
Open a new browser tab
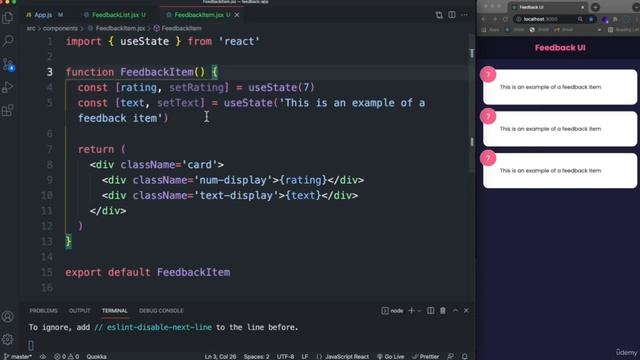[595, 7]
